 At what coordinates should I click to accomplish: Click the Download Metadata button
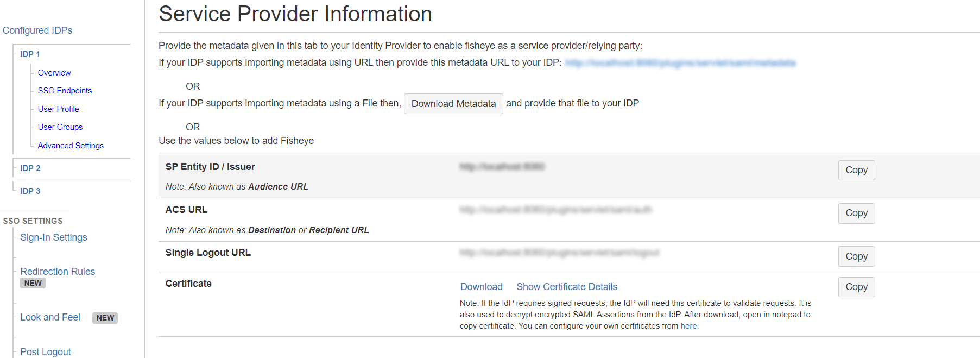coord(453,104)
